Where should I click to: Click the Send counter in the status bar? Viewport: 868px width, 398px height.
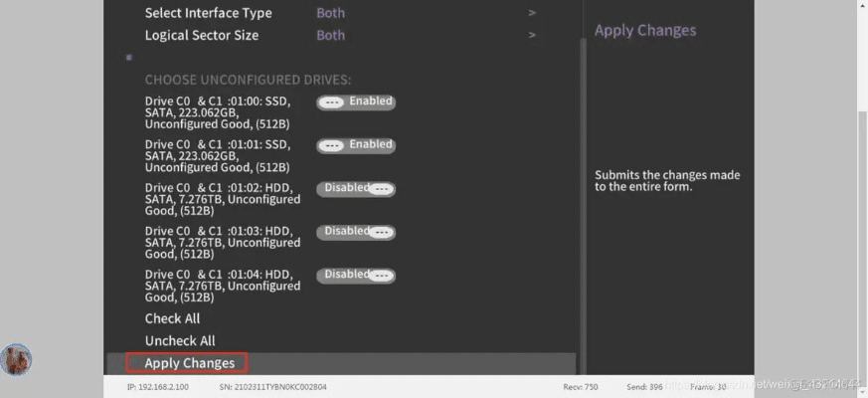pos(645,386)
